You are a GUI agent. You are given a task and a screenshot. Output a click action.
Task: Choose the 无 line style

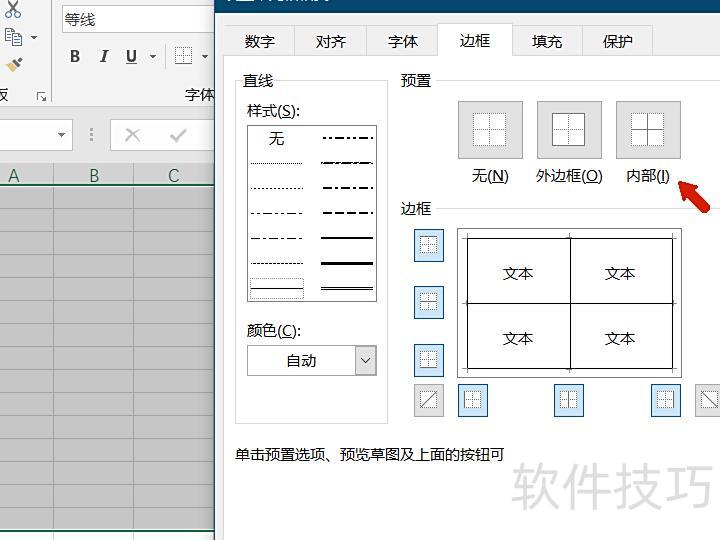click(276, 138)
